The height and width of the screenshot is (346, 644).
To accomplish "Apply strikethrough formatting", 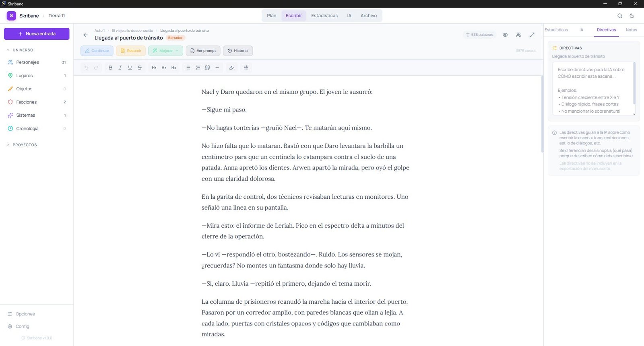I will pyautogui.click(x=140, y=68).
